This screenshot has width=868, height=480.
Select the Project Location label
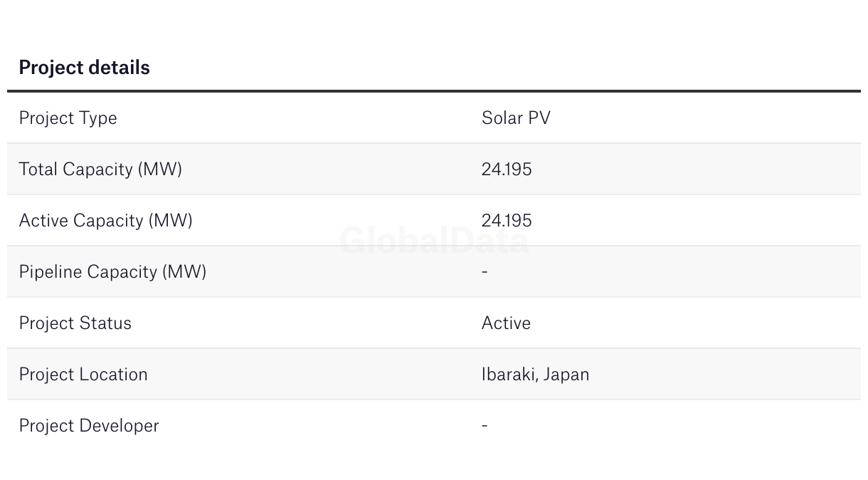point(83,375)
